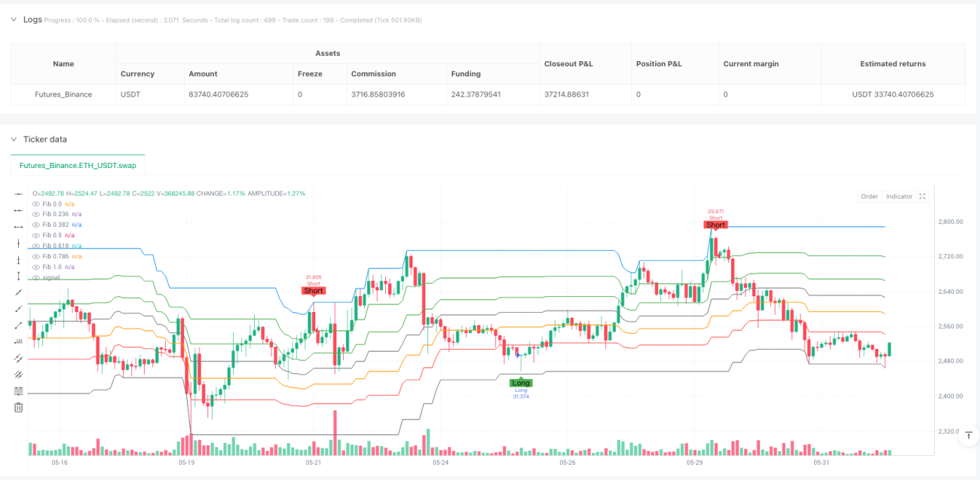Select the parallel channel lines drawing tool
The height and width of the screenshot is (480, 980).
click(19, 359)
